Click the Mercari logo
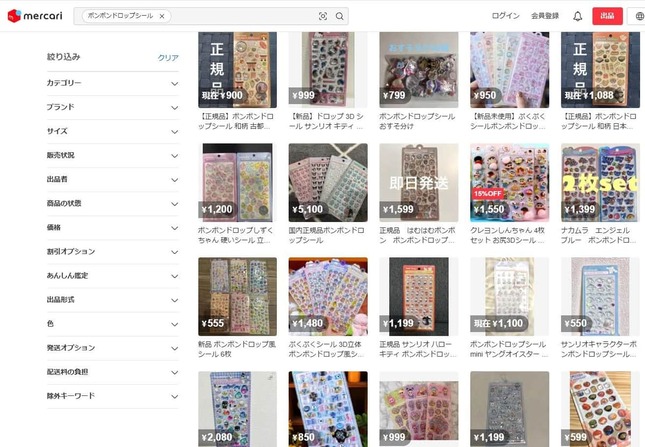This screenshot has height=447, width=645. coord(35,16)
